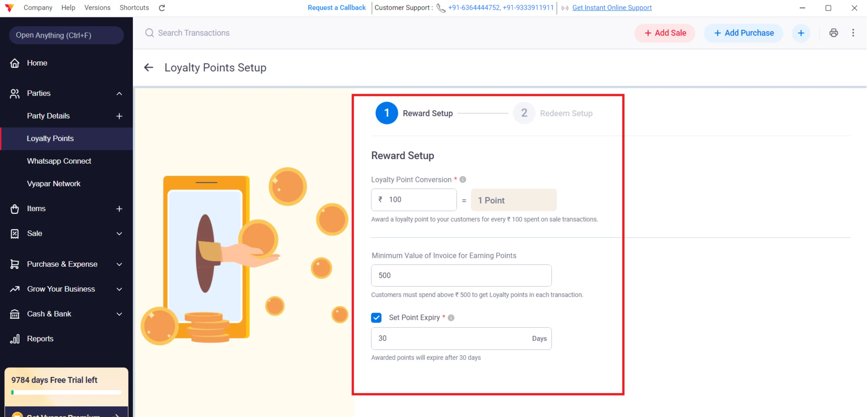The height and width of the screenshot is (417, 868).
Task: Click the Add Sale button
Action: 664,33
